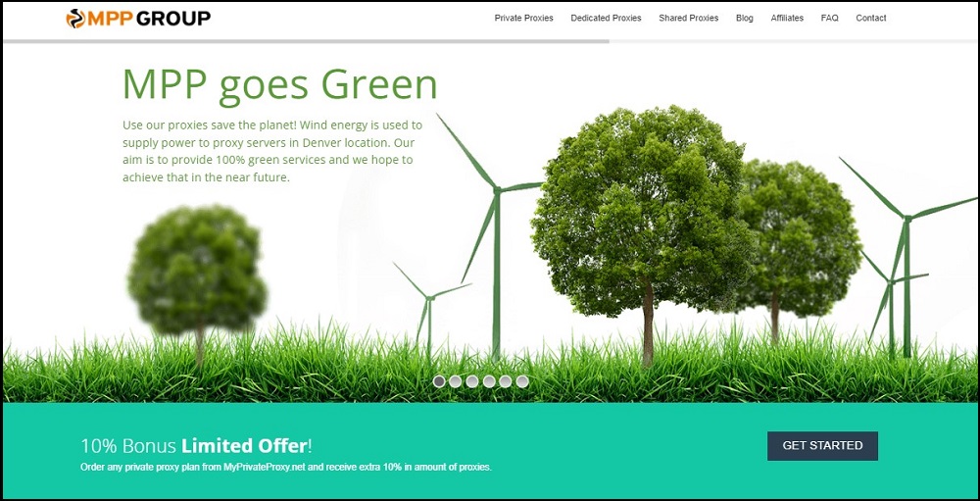
Task: Open the Shared Proxies menu item
Action: [688, 19]
